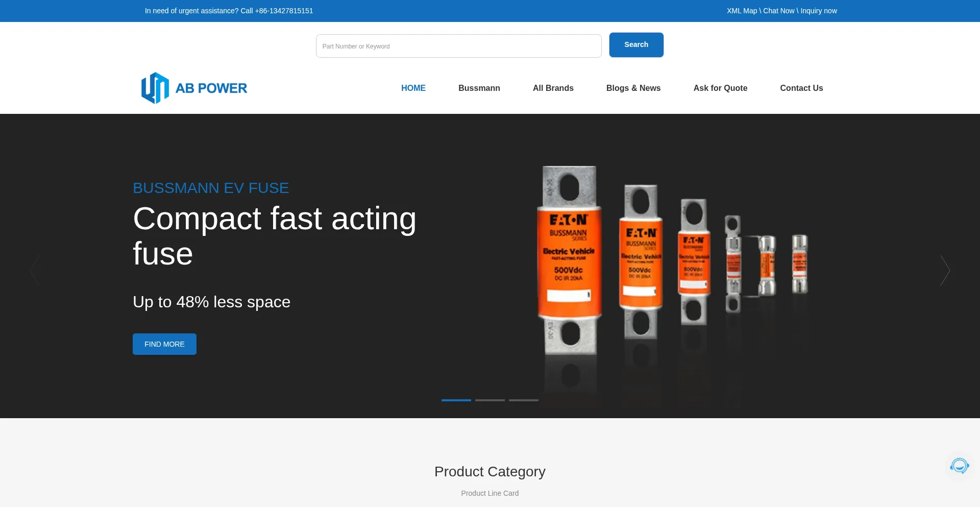
Task: Open the XML Map link
Action: click(x=742, y=11)
